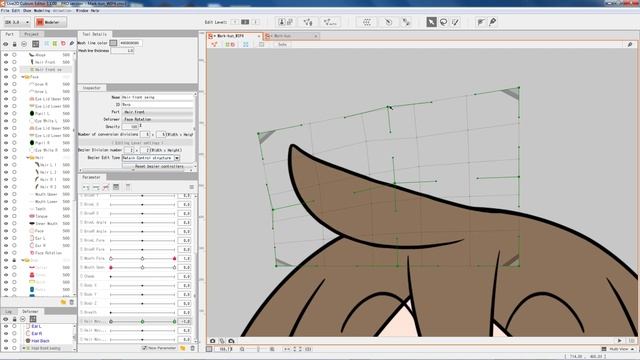Click the Parameter panel hamburger menu icon
Image resolution: width=640 pixels, height=360 pixels.
191,187
